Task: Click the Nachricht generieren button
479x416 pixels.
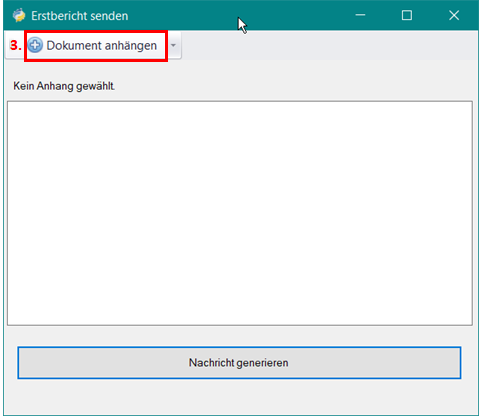Action: (x=239, y=363)
